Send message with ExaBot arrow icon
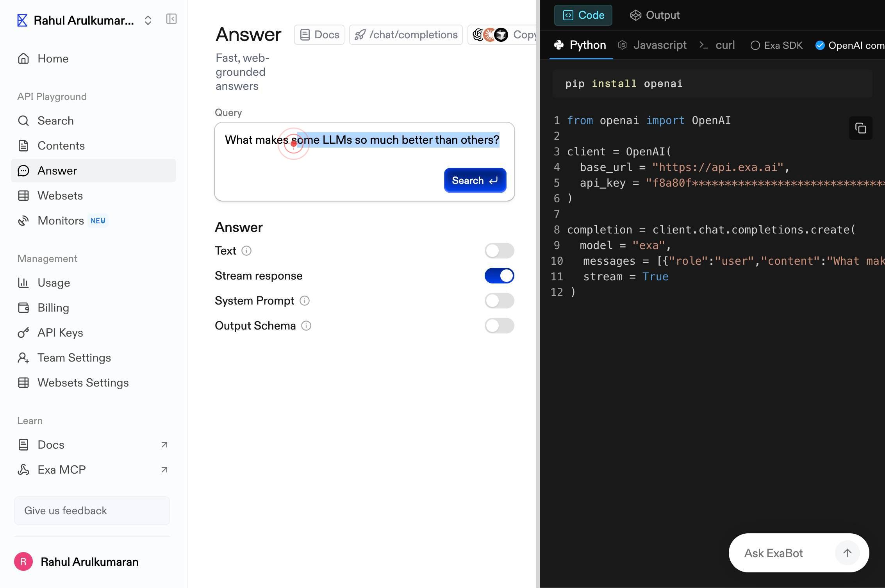 (x=847, y=553)
